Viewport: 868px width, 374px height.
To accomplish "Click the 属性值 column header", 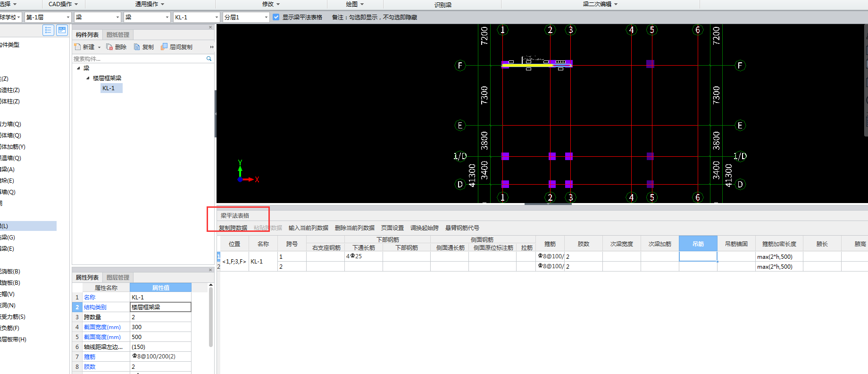I will click(160, 288).
